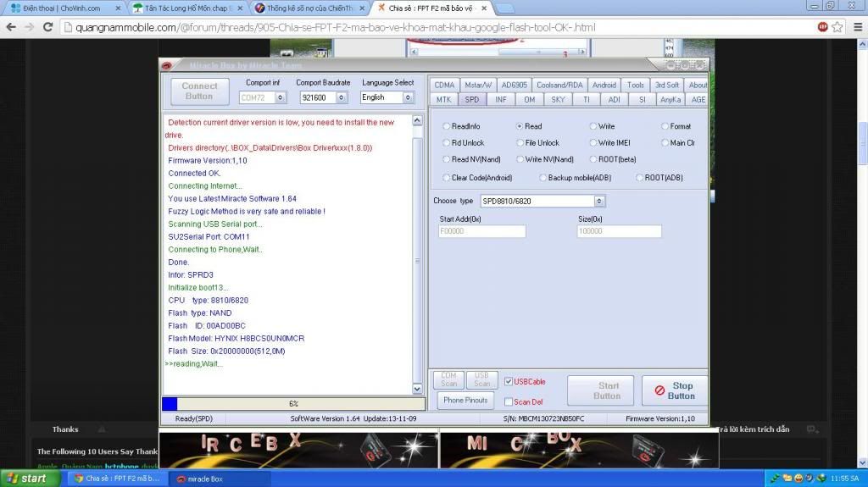The image size is (868, 487).
Task: Click the Start Addr(0x) input field
Action: [x=482, y=231]
